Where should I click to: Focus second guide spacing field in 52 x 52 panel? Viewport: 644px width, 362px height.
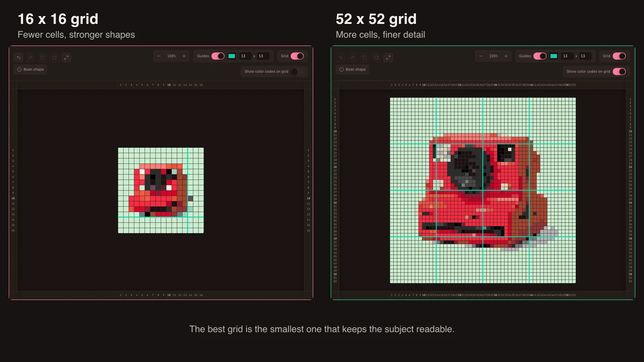click(x=585, y=56)
